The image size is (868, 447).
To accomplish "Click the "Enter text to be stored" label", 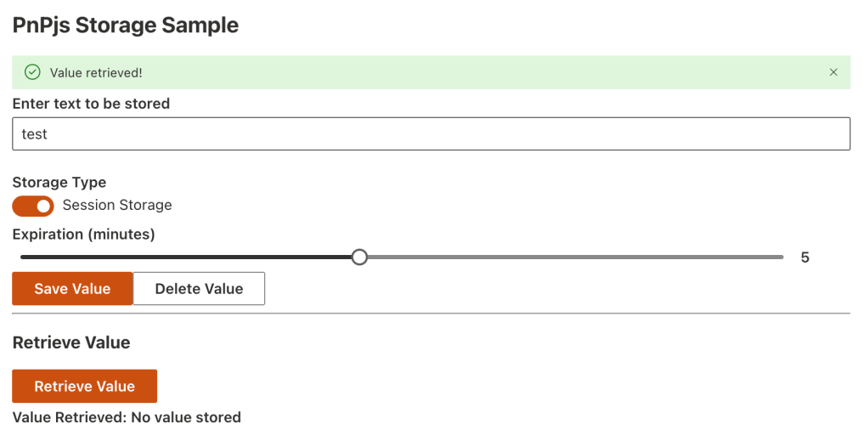I will 91,104.
